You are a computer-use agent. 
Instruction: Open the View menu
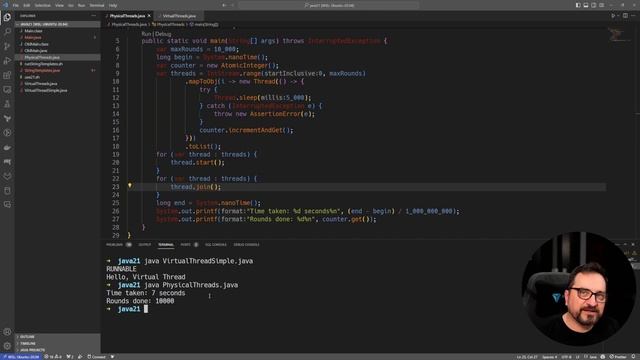(59, 5)
